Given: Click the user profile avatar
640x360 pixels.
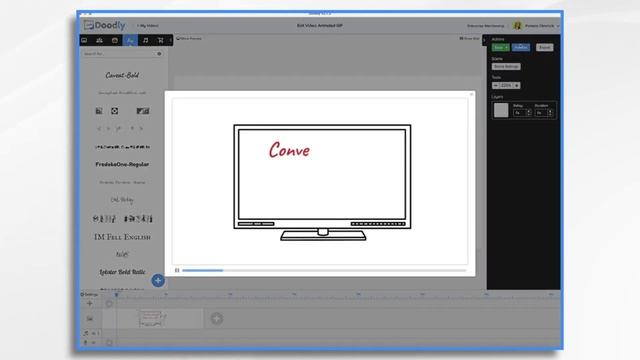Looking at the screenshot, I should (518, 25).
